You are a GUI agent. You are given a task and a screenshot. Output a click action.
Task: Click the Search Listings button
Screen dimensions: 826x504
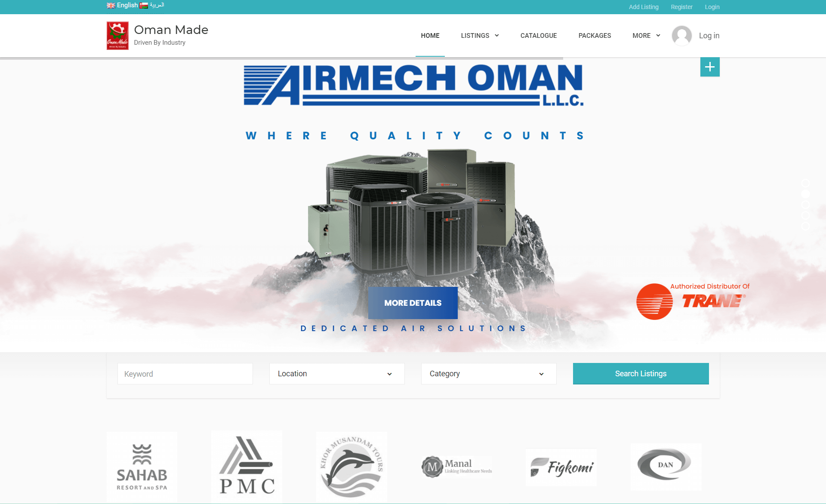click(x=641, y=374)
